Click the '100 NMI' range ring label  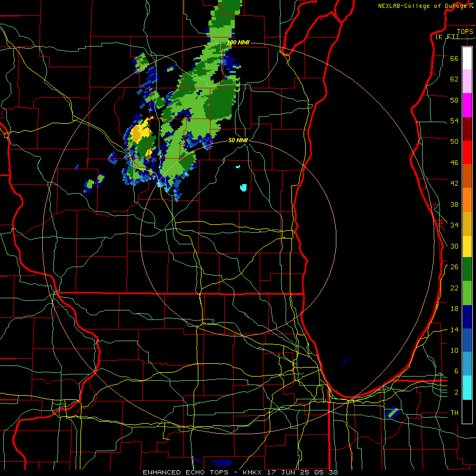[x=239, y=42]
